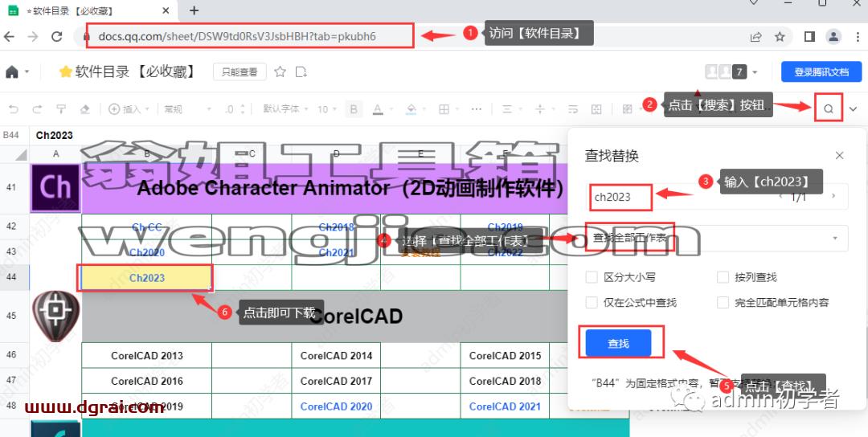868x437 pixels.
Task: Go to the next search result arrow
Action: (833, 196)
